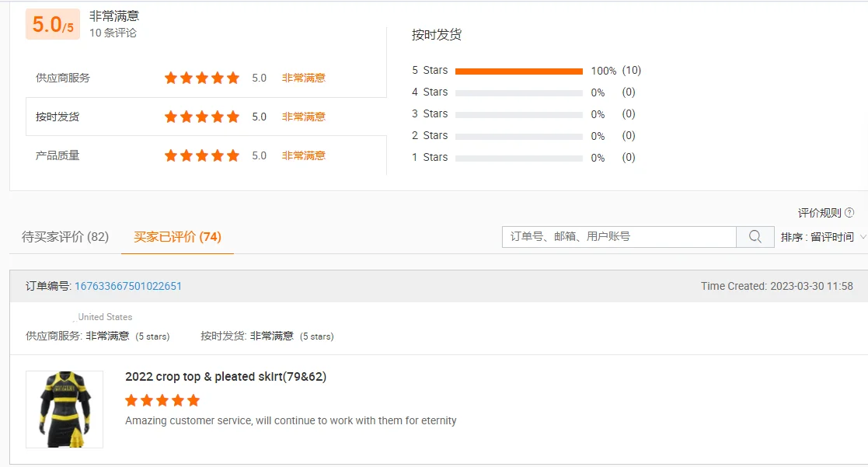
Task: Click the 5 Stars orange progress bar
Action: 518,71
